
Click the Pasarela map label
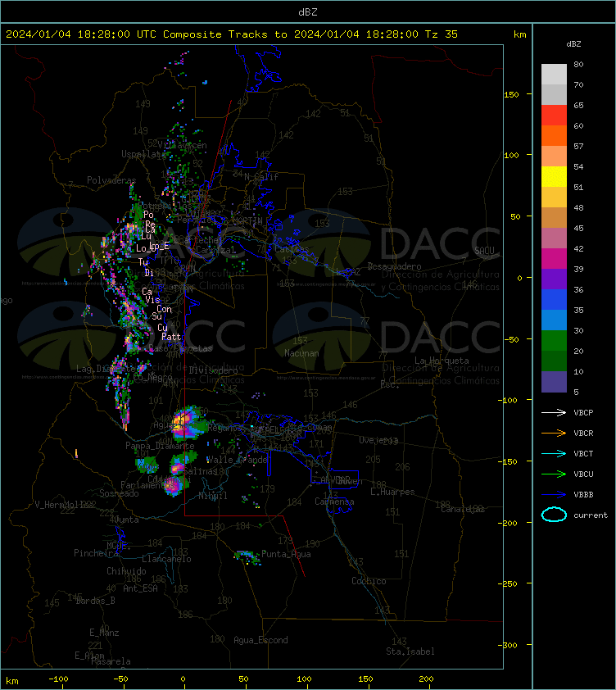tap(111, 661)
